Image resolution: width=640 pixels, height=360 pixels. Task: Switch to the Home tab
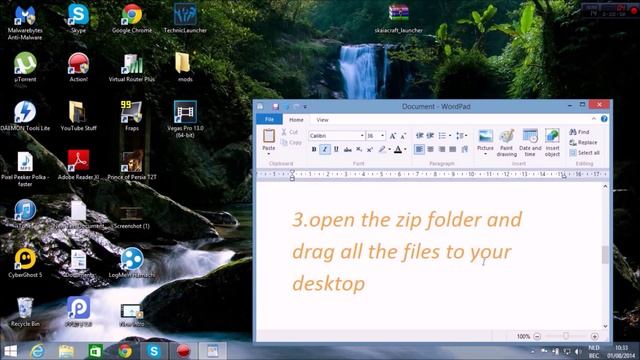click(x=296, y=120)
